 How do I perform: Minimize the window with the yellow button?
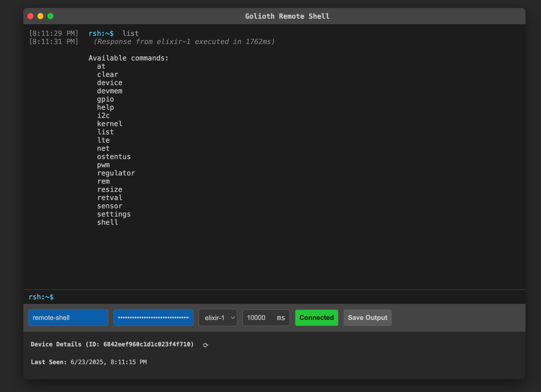tap(41, 16)
